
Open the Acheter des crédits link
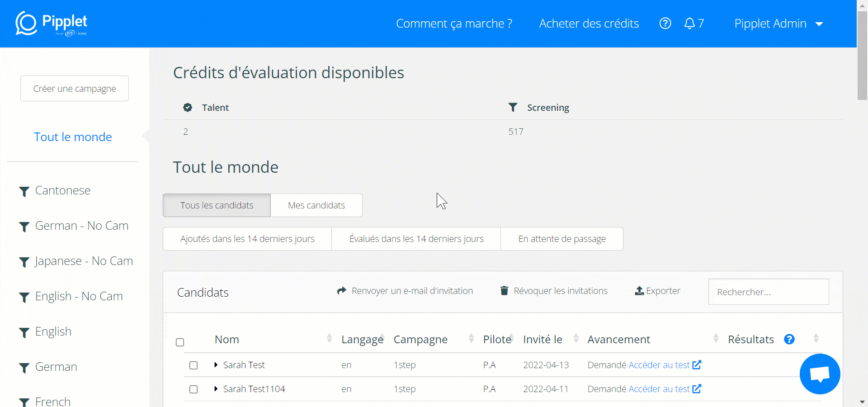pos(589,24)
